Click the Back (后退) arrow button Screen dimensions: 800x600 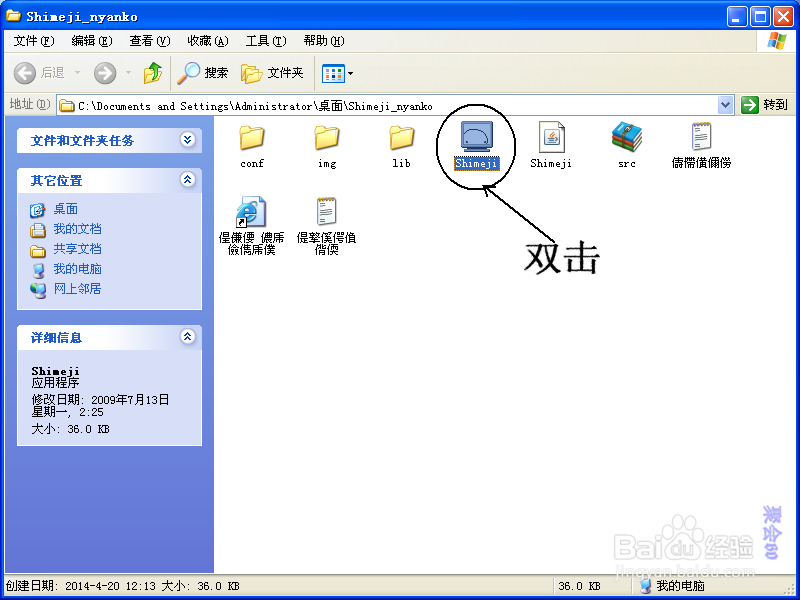[x=24, y=73]
